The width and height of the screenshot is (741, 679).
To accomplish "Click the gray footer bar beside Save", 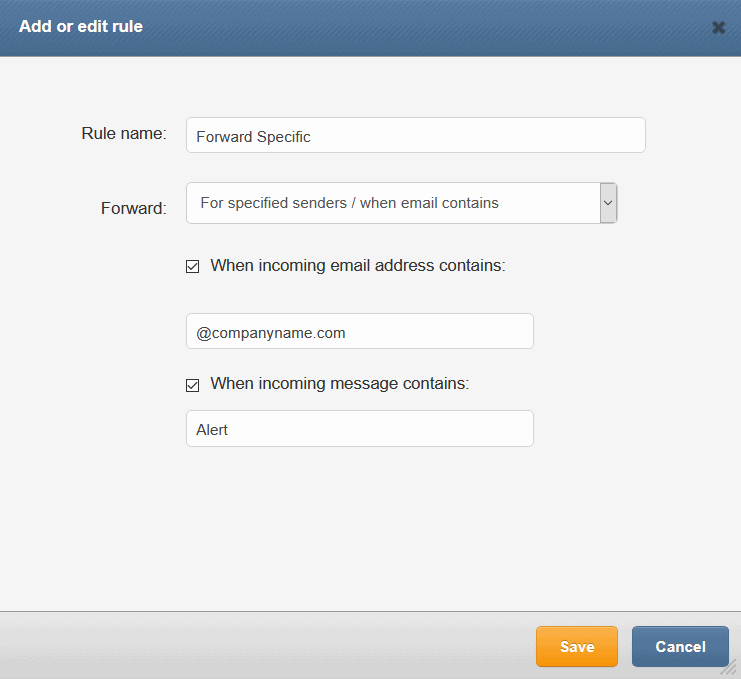I will click(x=267, y=645).
